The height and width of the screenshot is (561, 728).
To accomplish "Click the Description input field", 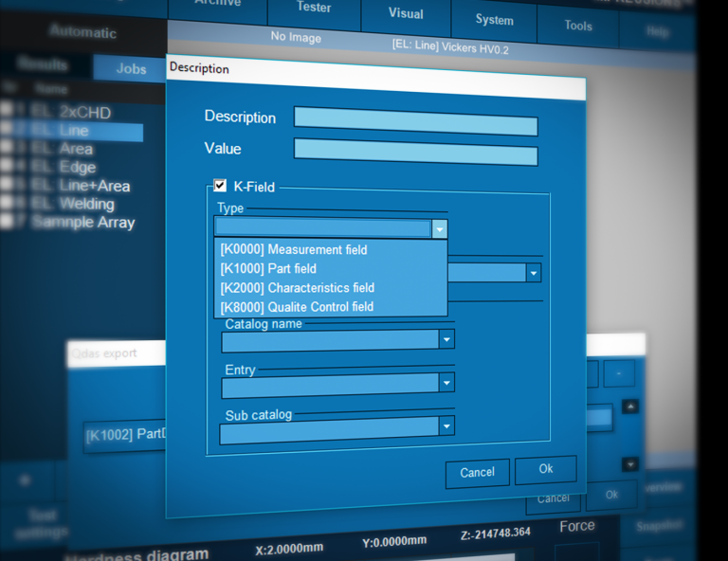I will pyautogui.click(x=416, y=121).
